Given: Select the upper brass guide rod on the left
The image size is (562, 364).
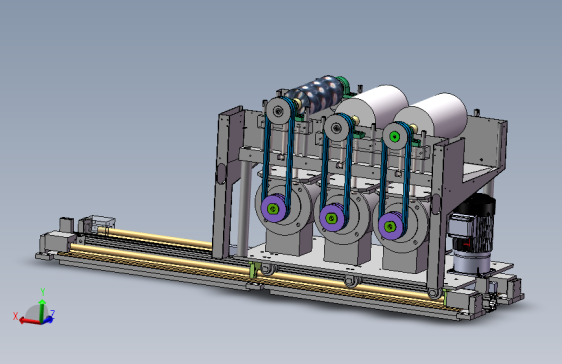Looking at the screenshot, I should point(155,238).
